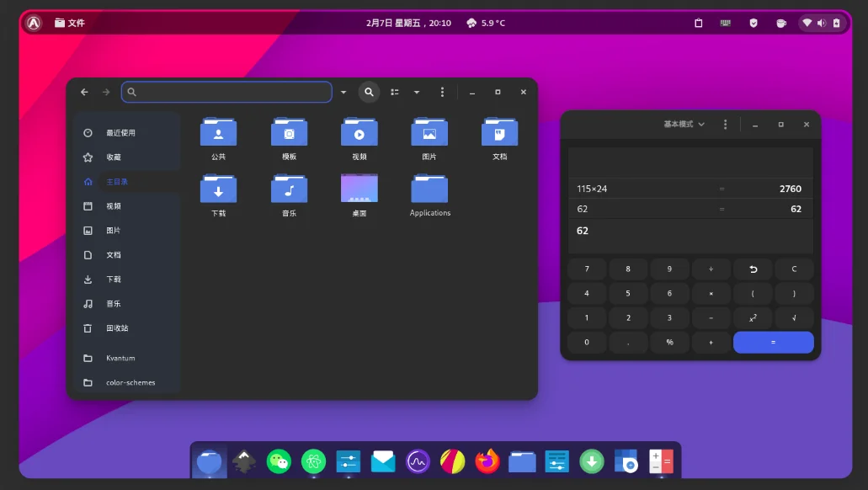Open 图片 in the sidebar
Screen dimensions: 868x490
127,231
